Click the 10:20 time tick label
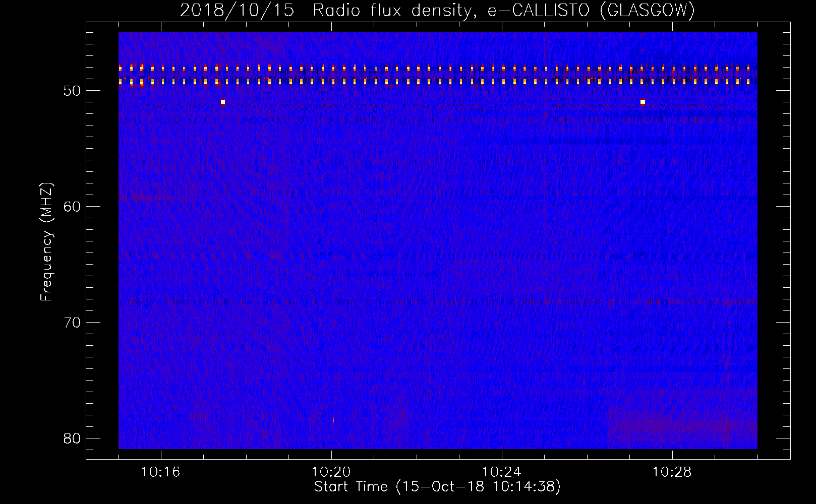 click(331, 472)
